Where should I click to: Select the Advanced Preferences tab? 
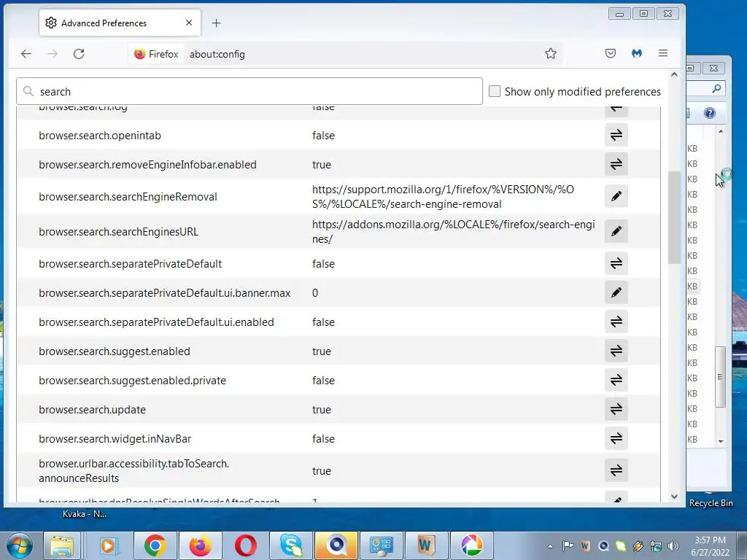(120, 23)
